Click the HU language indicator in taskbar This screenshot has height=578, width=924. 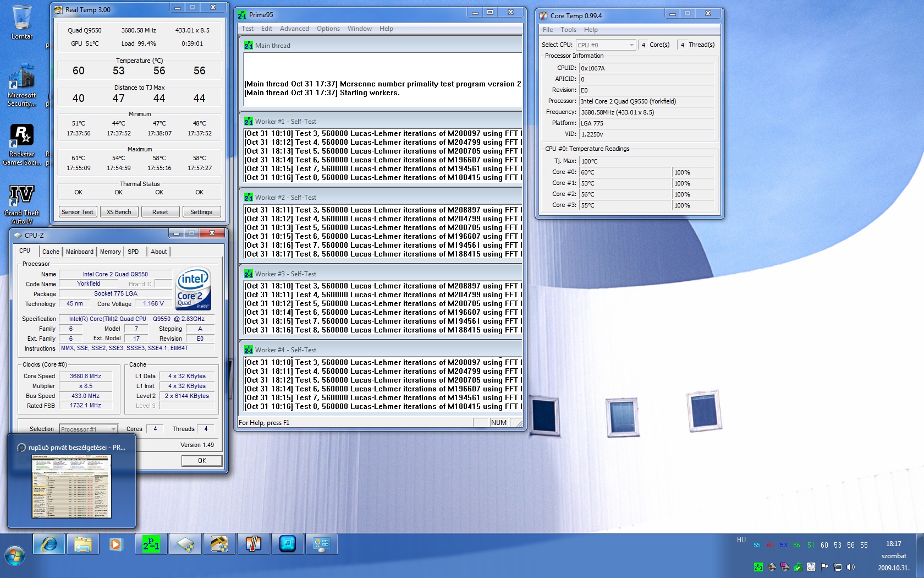(741, 540)
